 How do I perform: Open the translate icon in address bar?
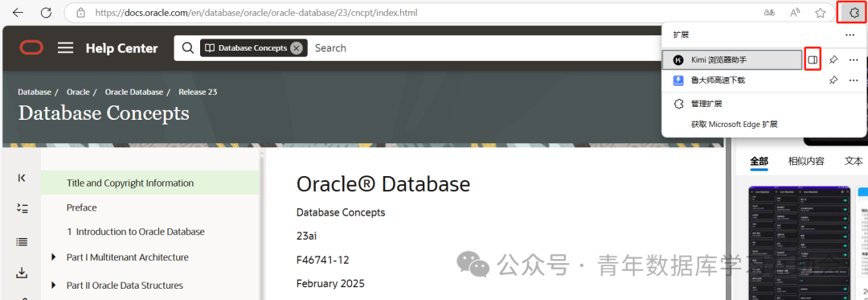(x=768, y=12)
